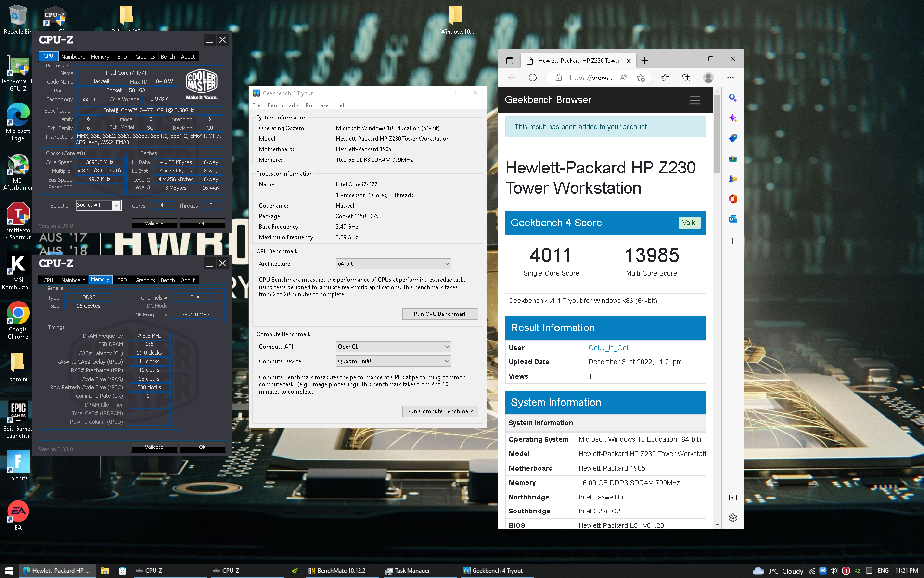Screen dimensions: 924x578
Task: Select Hewlett-Packard HP Z230 browser tab
Action: click(x=579, y=61)
